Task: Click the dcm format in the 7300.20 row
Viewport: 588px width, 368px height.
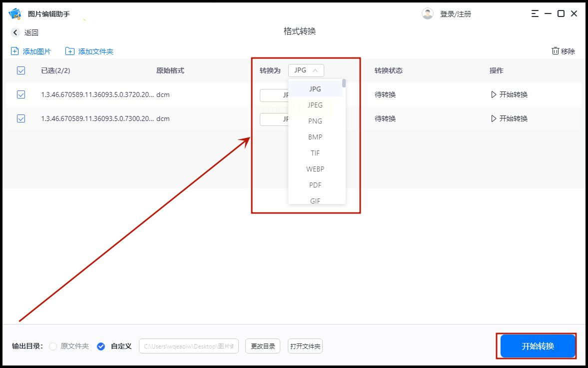Action: pyautogui.click(x=163, y=118)
